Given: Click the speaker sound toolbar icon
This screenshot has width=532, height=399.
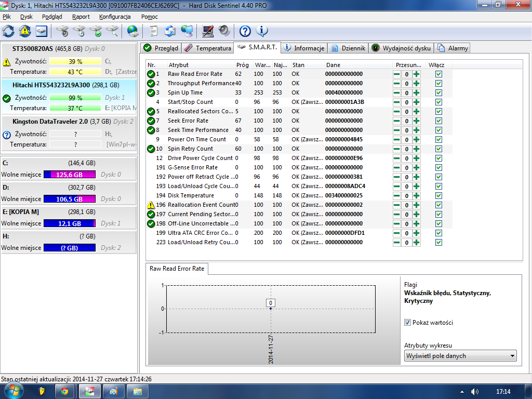Looking at the screenshot, I should point(224,31).
